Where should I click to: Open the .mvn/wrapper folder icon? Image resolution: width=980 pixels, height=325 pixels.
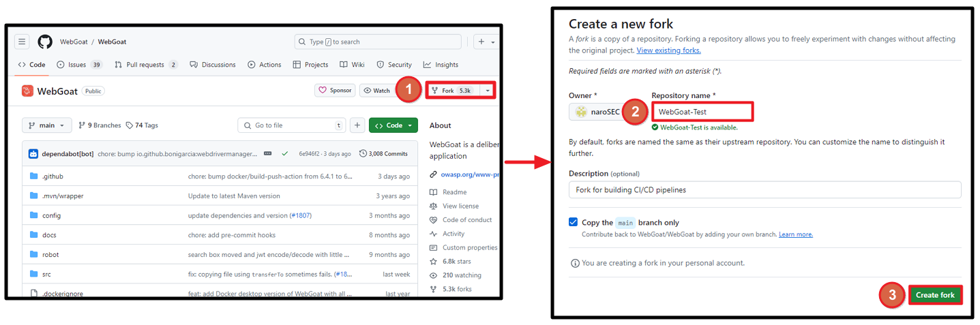(x=34, y=196)
